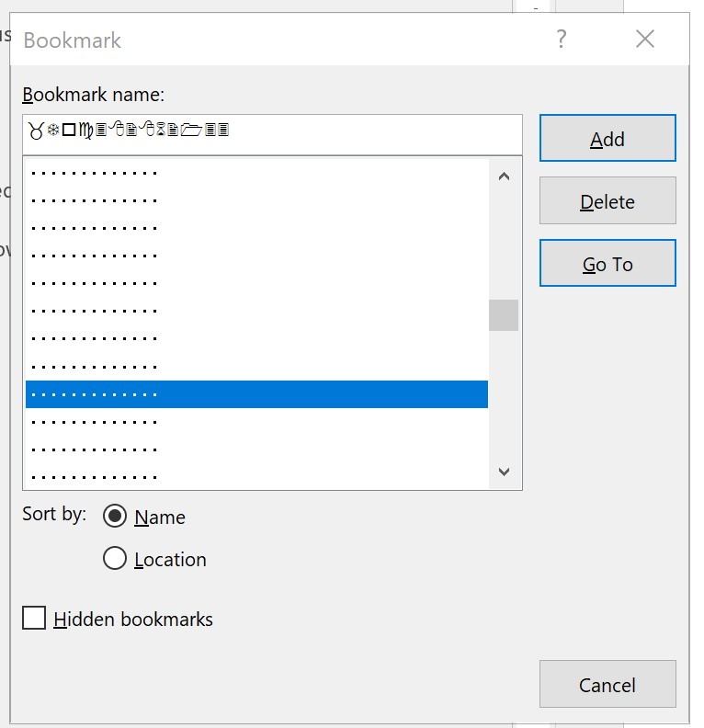Choose Sort by Location radio button
Viewport: 704px width, 728px height.
pyautogui.click(x=115, y=558)
